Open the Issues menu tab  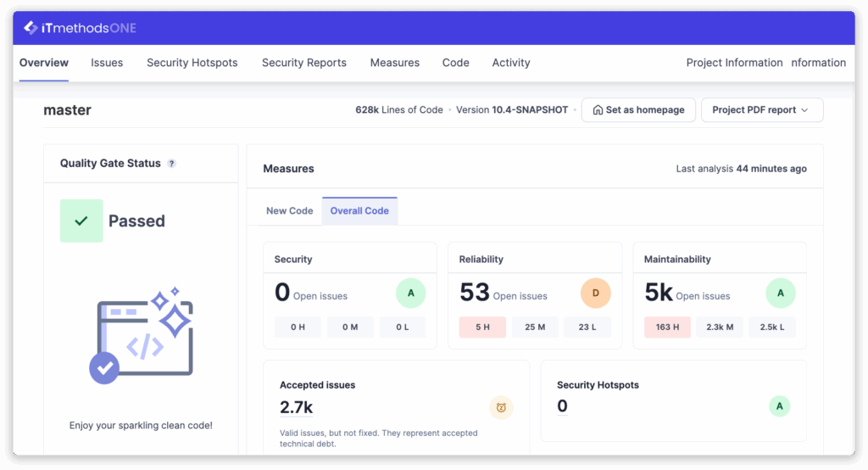107,63
